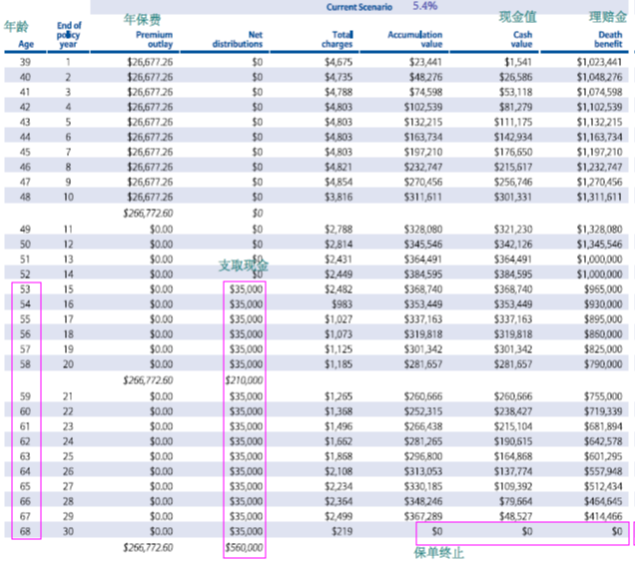Click total charges $983 at age 54
Screen dimensions: 635x565
pyautogui.click(x=342, y=304)
